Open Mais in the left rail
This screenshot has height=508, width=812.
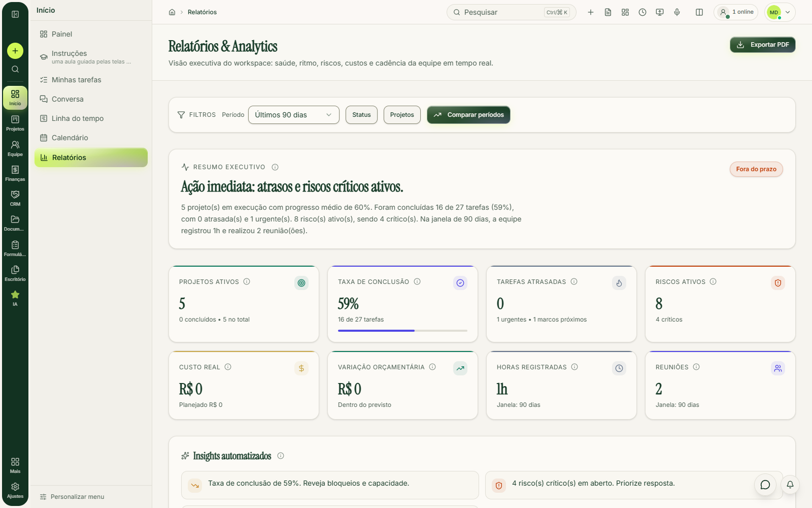[x=15, y=465]
